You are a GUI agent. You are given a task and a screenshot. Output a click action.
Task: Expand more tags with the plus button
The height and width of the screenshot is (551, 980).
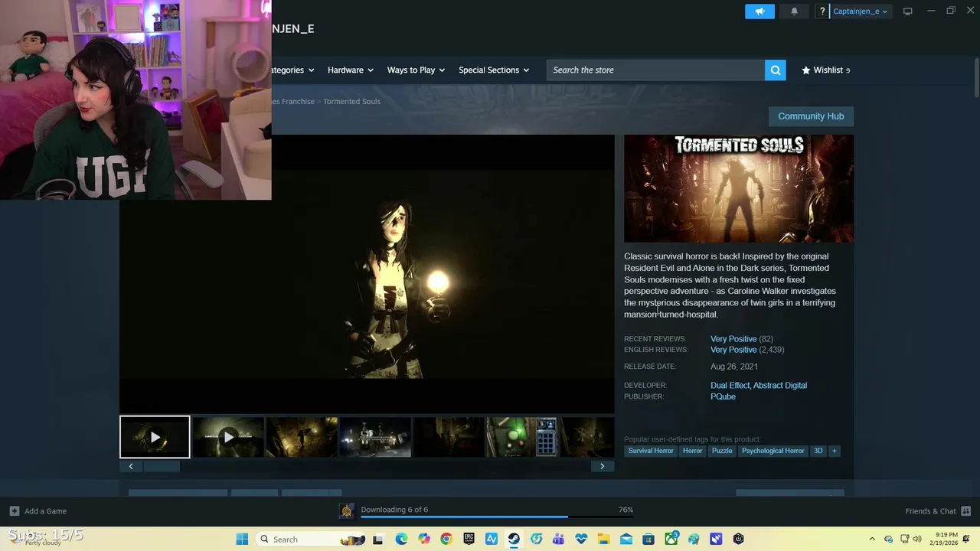[x=835, y=451]
